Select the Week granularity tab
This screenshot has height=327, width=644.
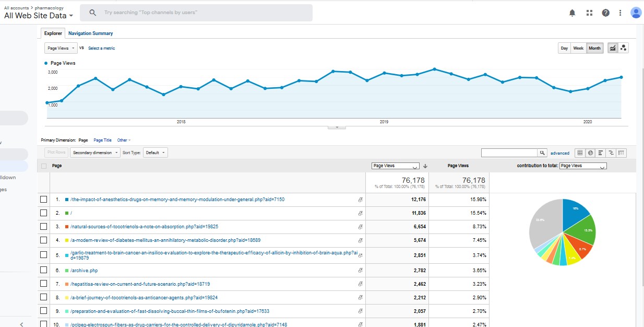pos(578,48)
